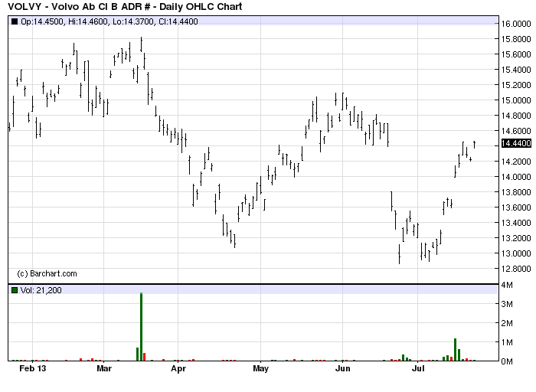Click the 12.8000 price axis label
Image resolution: width=536 pixels, height=392 pixels.
coord(516,269)
